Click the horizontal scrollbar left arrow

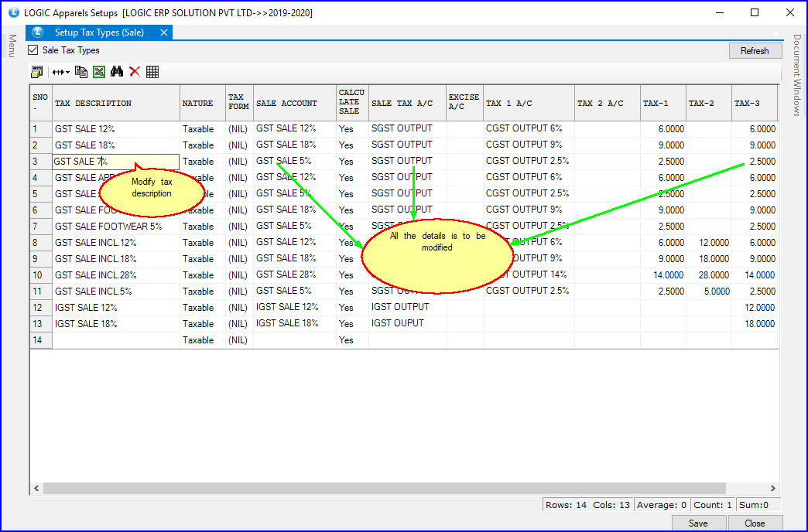(x=36, y=488)
